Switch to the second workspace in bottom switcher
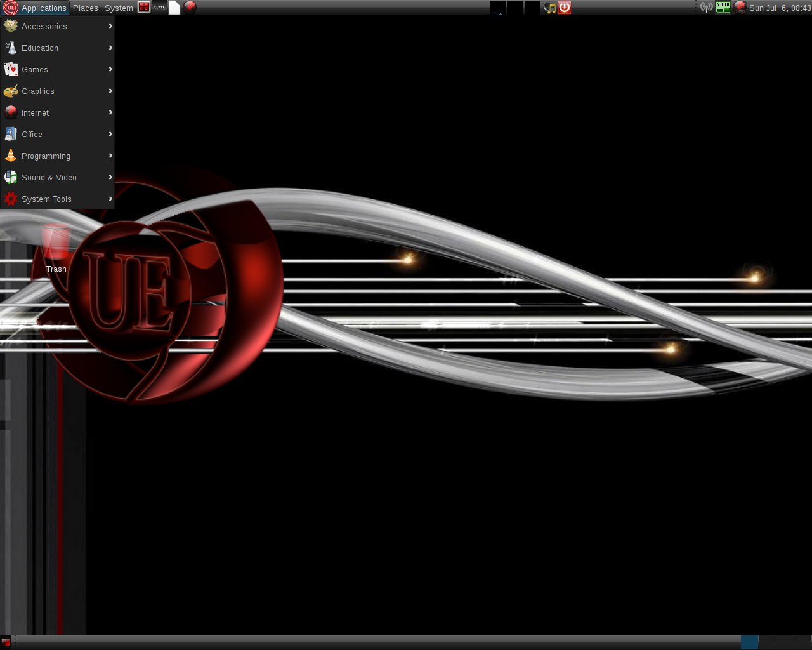This screenshot has width=812, height=650. 768,642
